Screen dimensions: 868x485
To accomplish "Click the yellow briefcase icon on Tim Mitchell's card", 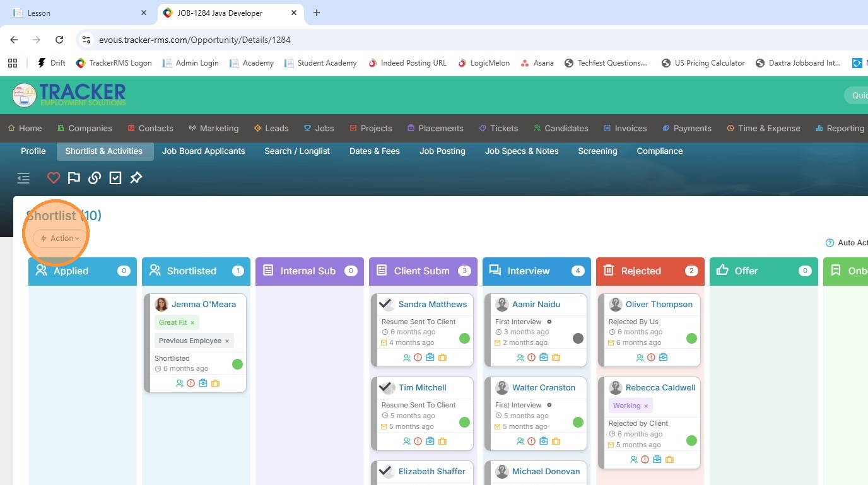I will (442, 441).
